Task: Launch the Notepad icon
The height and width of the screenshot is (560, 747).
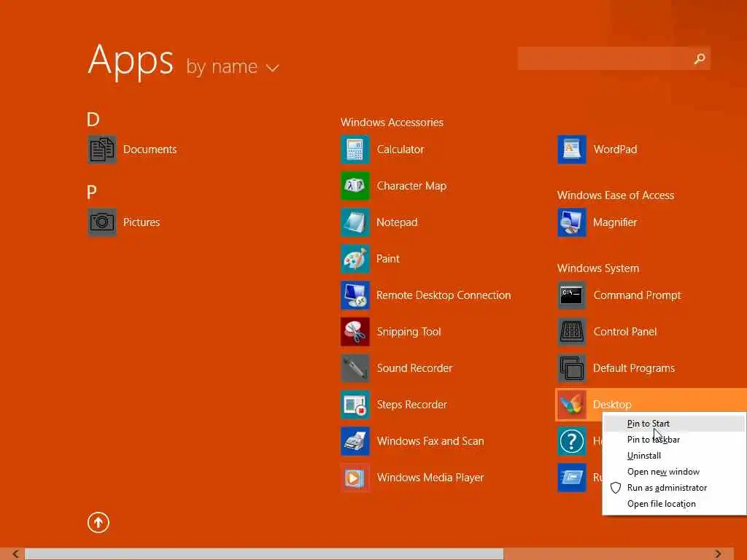Action: [355, 222]
